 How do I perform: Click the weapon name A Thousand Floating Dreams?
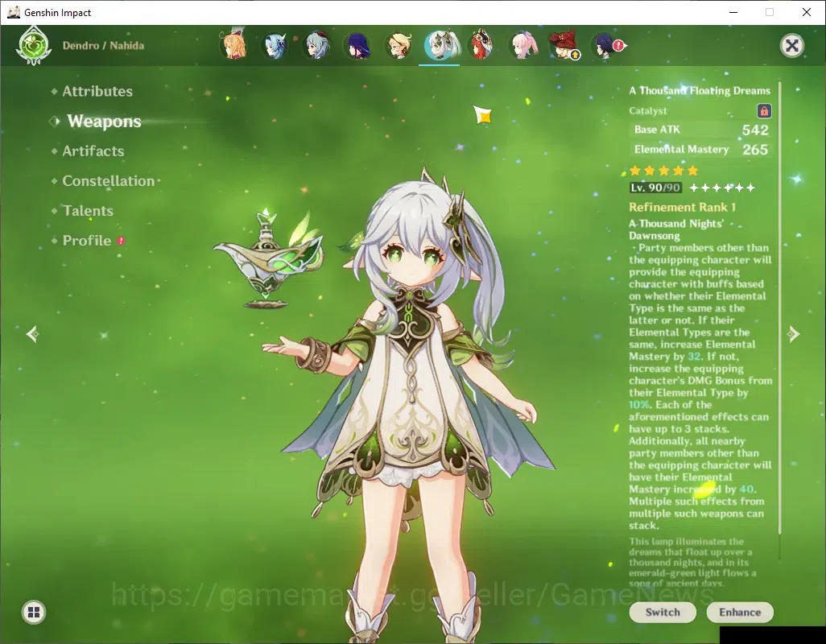point(700,91)
